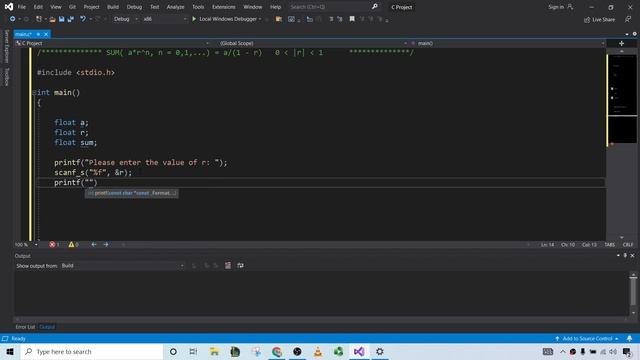
Task: Click the Clear All output icon
Action: [228, 266]
